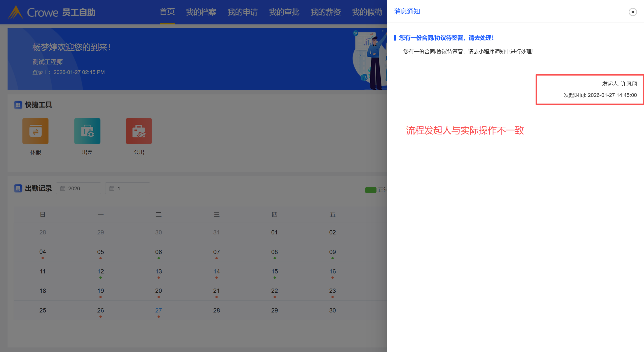Screen dimensions: 644x352
Task: Click calendar icon in the month field
Action: click(112, 189)
